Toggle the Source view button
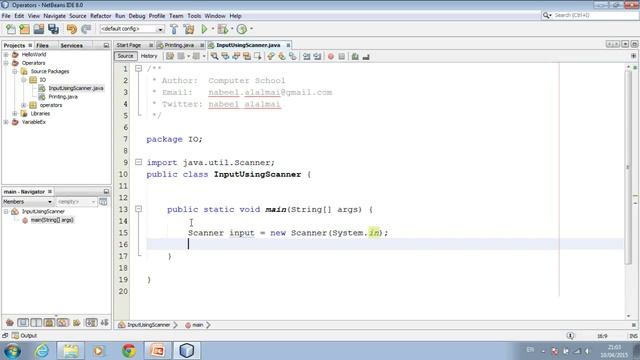This screenshot has height=360, width=640. click(x=125, y=56)
